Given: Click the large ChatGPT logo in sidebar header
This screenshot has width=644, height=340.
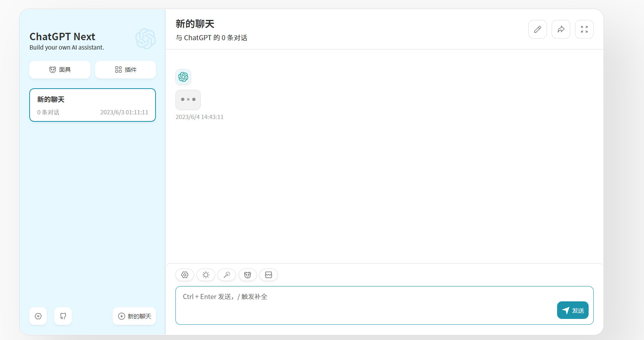Looking at the screenshot, I should [145, 39].
